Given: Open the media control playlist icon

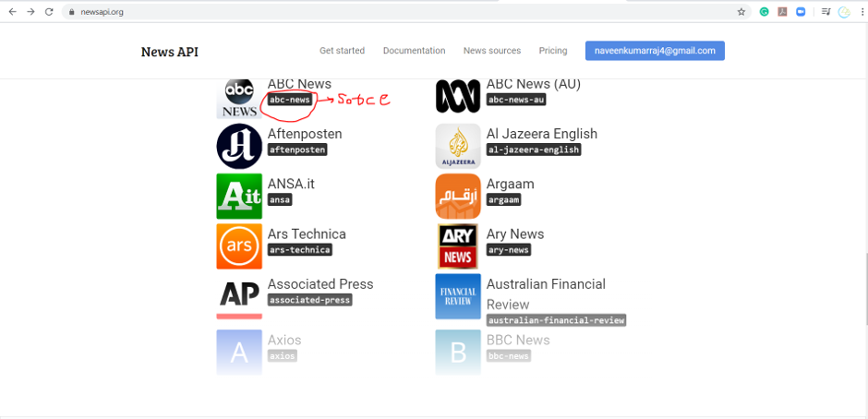Looking at the screenshot, I should [x=826, y=12].
